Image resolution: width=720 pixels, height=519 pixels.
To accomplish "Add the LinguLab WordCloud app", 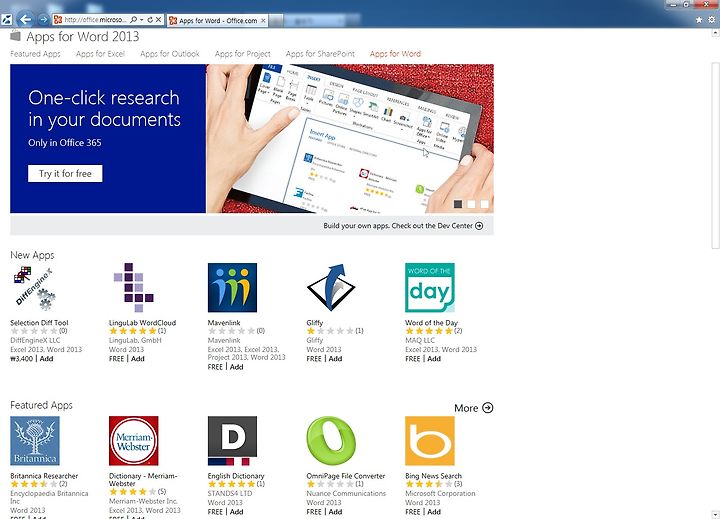I will tap(138, 359).
